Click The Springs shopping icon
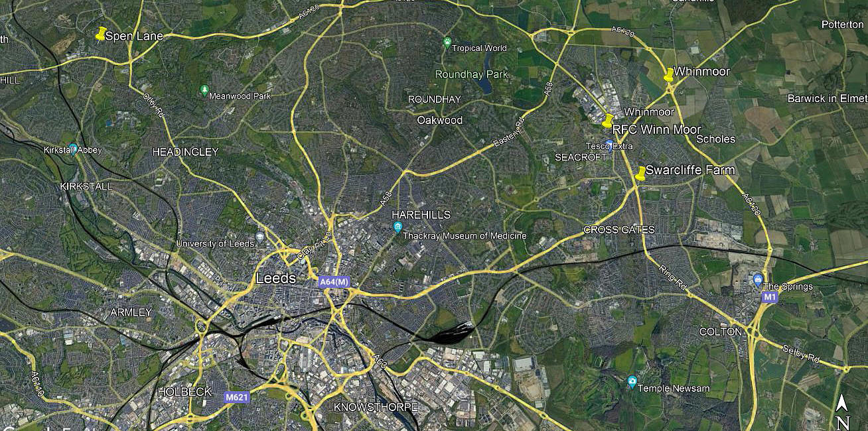This screenshot has height=431, width=868. (x=759, y=278)
